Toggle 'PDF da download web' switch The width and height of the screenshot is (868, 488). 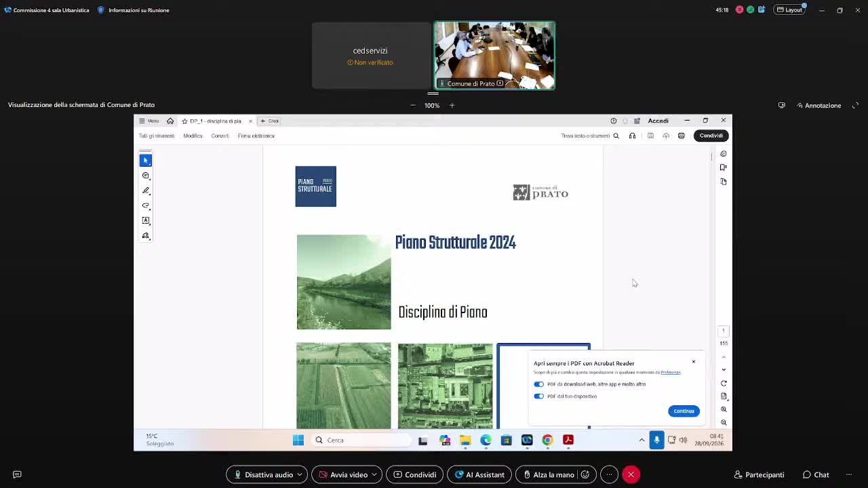[538, 384]
